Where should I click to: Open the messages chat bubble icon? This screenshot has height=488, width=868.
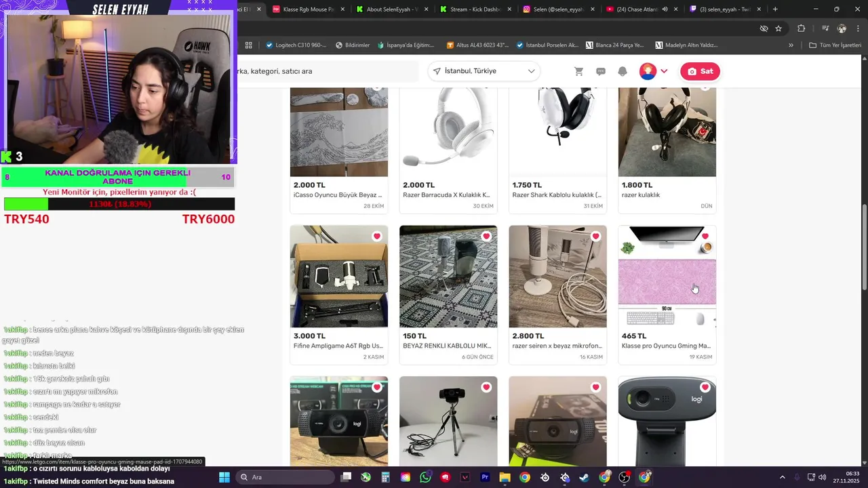click(601, 71)
